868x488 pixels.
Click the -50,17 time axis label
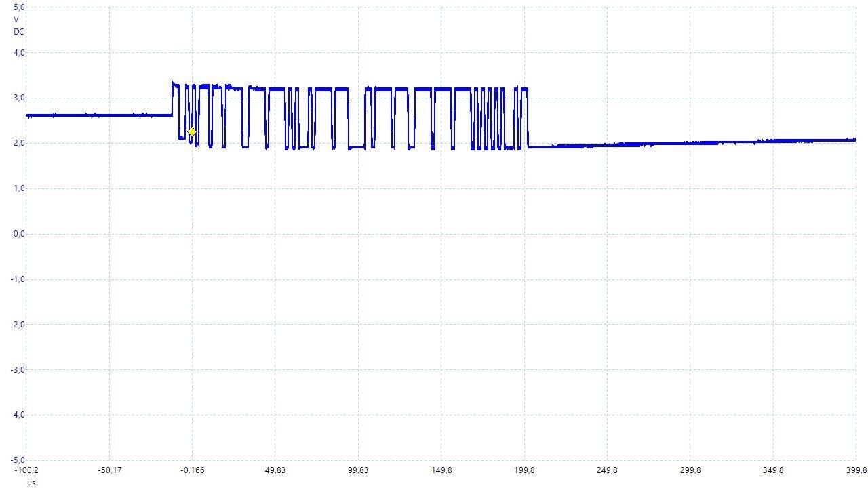click(x=109, y=470)
